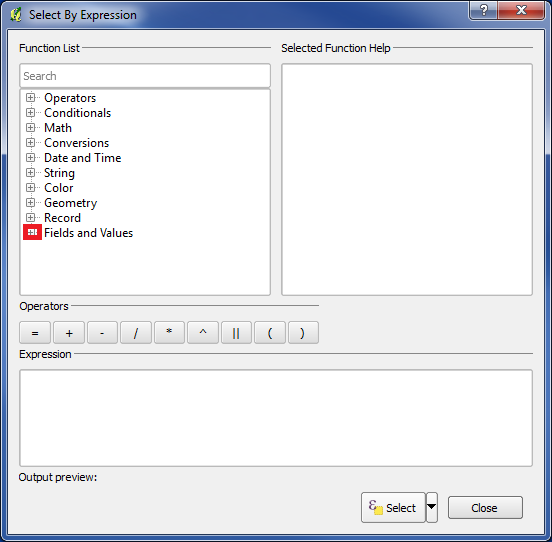Expand the Math function category
Screen dimensions: 552x542
[x=31, y=127]
